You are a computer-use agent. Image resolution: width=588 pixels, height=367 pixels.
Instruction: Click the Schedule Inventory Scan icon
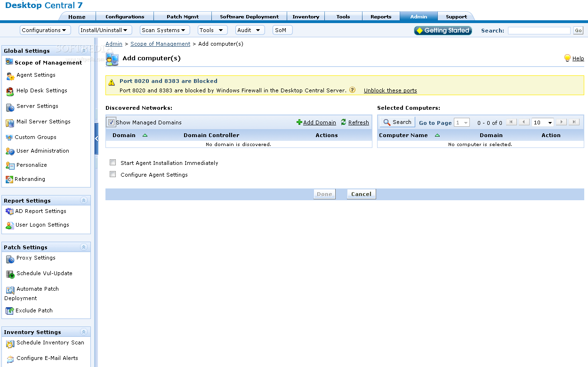(x=10, y=344)
